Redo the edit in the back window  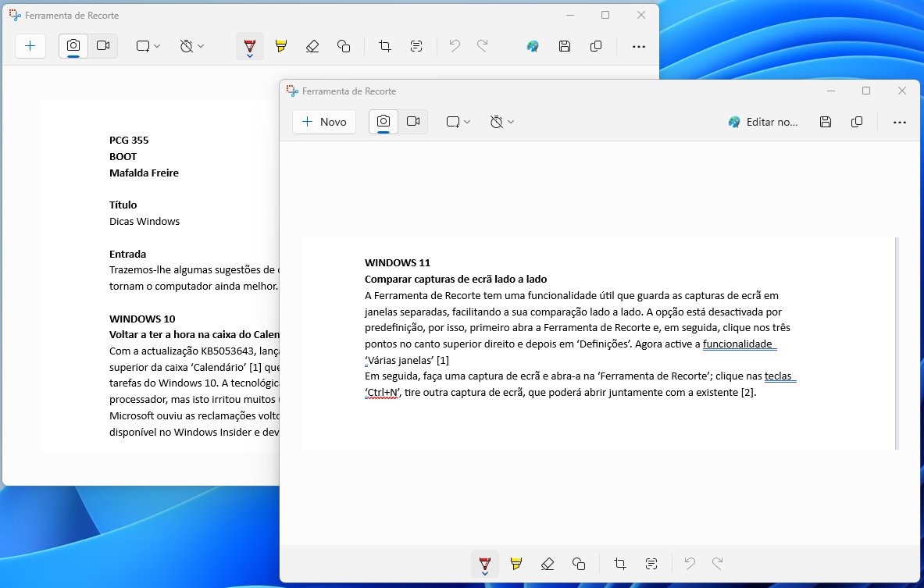click(x=483, y=46)
